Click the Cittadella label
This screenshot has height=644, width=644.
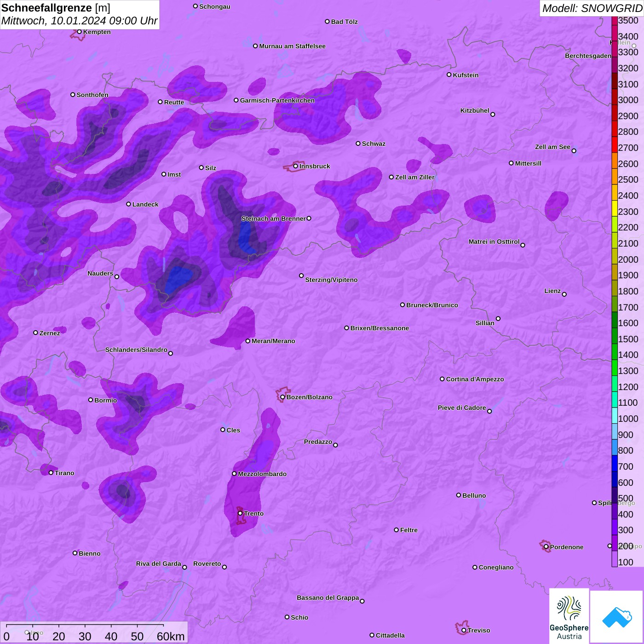pyautogui.click(x=390, y=635)
